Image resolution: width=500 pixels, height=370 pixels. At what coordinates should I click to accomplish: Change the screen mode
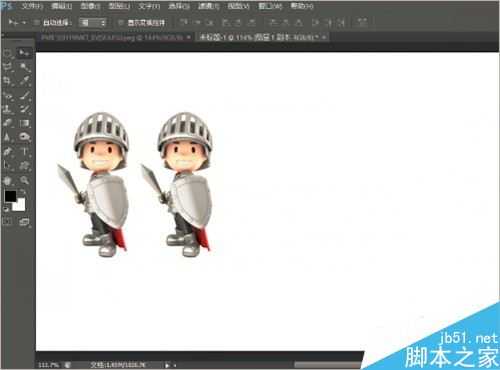pos(24,221)
